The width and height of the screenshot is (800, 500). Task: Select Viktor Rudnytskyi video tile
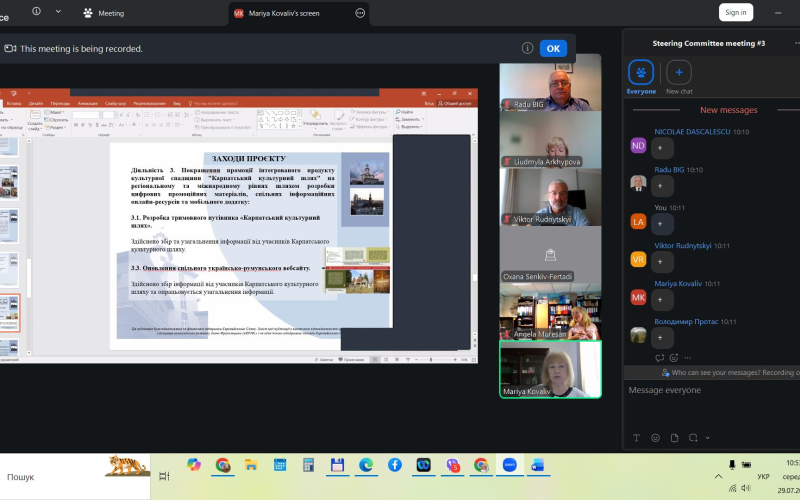tap(550, 197)
